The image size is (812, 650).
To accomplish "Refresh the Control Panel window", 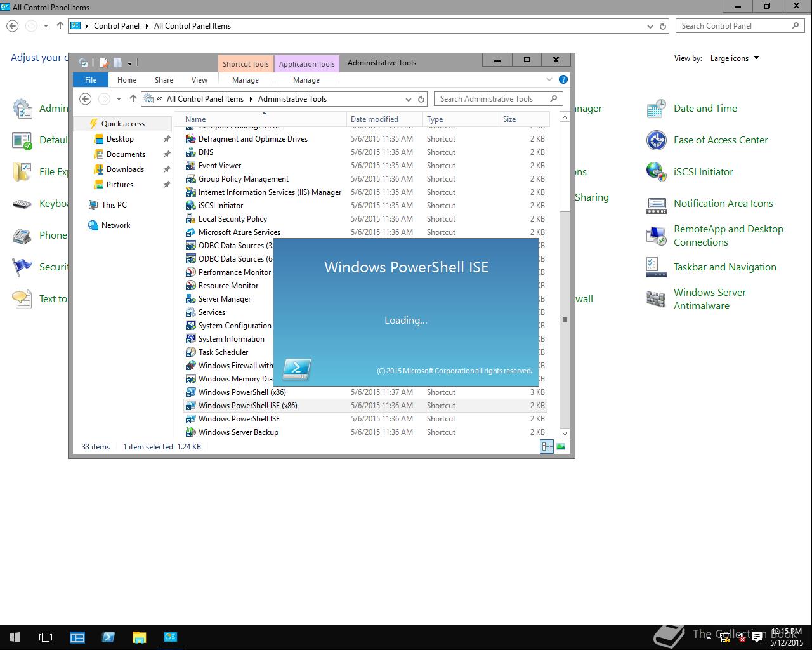I will pos(663,26).
